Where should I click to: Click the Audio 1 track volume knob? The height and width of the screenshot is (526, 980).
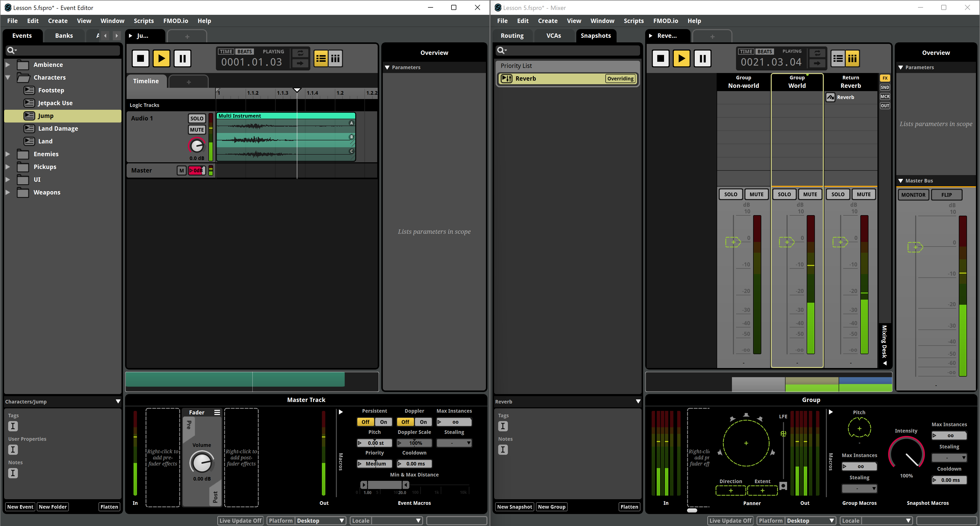pyautogui.click(x=197, y=146)
